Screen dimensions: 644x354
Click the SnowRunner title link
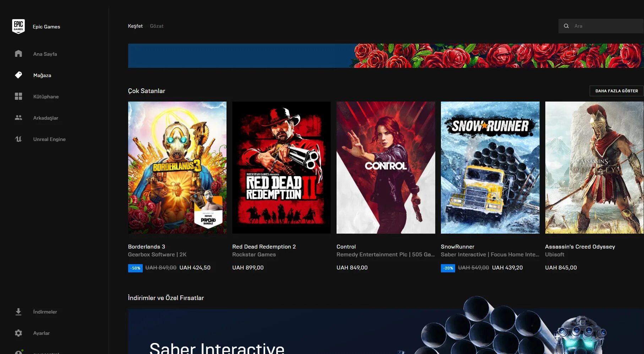[x=457, y=246]
